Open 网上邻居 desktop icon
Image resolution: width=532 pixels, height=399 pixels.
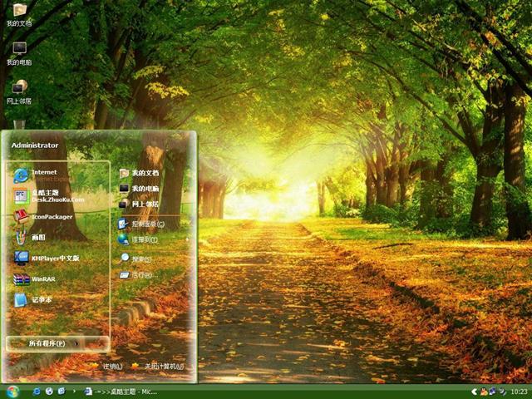(19, 92)
